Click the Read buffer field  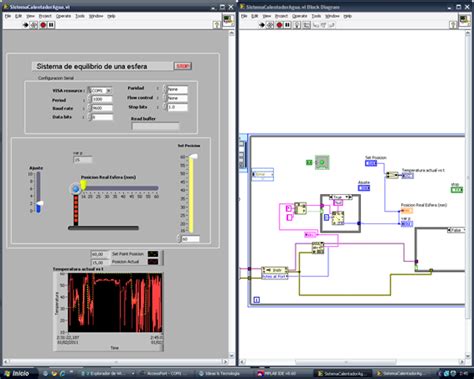click(x=156, y=126)
